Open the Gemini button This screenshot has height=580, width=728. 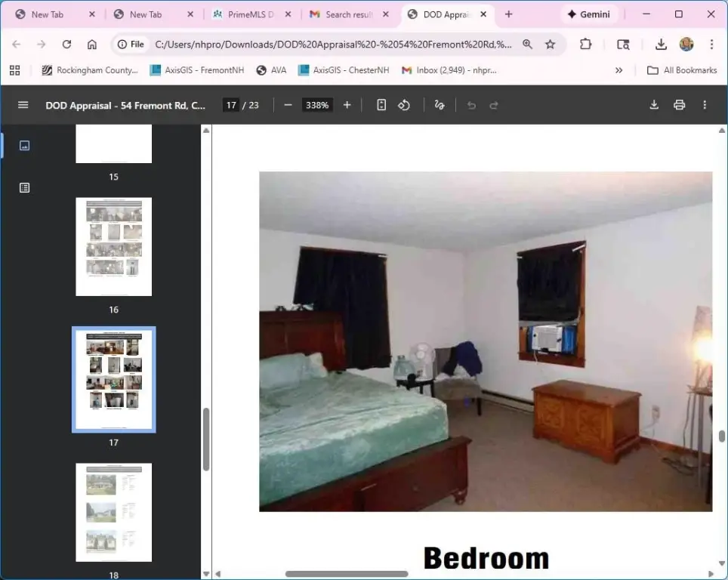coord(589,14)
